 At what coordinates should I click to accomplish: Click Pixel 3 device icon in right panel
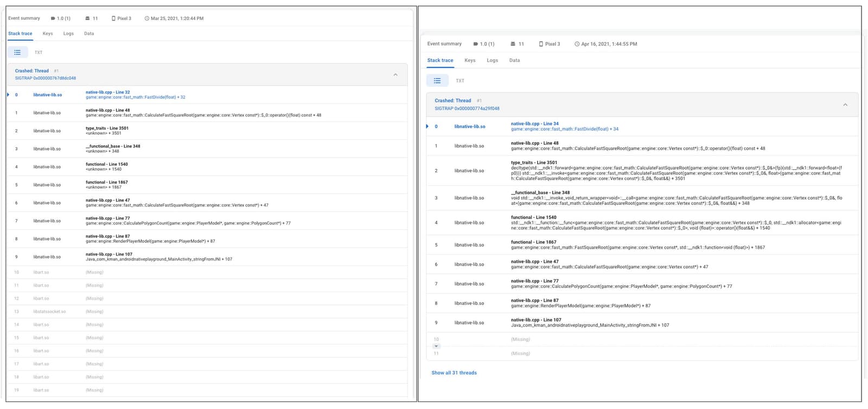[541, 44]
